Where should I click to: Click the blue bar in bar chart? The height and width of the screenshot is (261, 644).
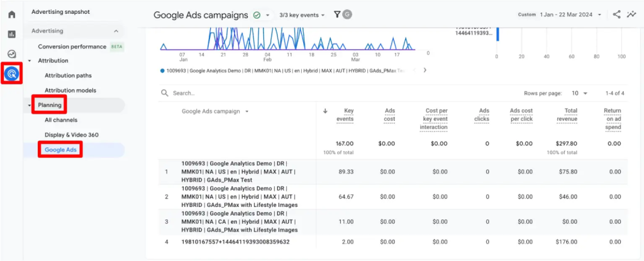[x=498, y=35]
